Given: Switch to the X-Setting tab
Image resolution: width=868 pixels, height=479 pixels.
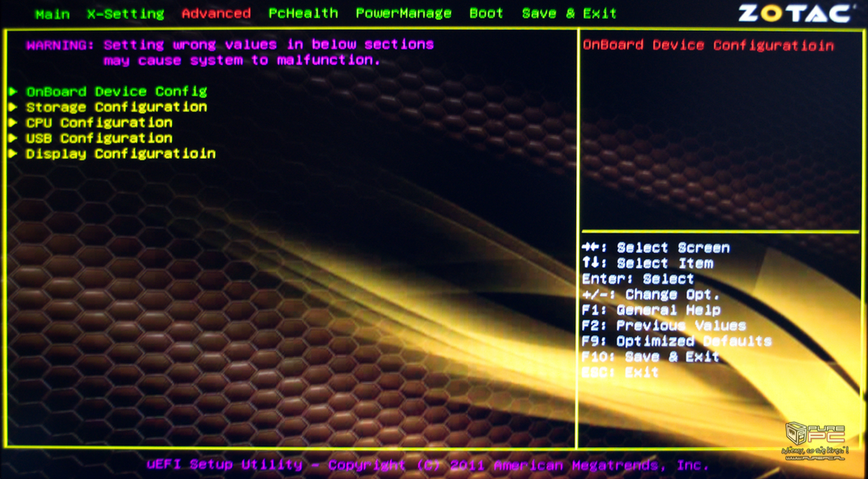Looking at the screenshot, I should (x=125, y=14).
